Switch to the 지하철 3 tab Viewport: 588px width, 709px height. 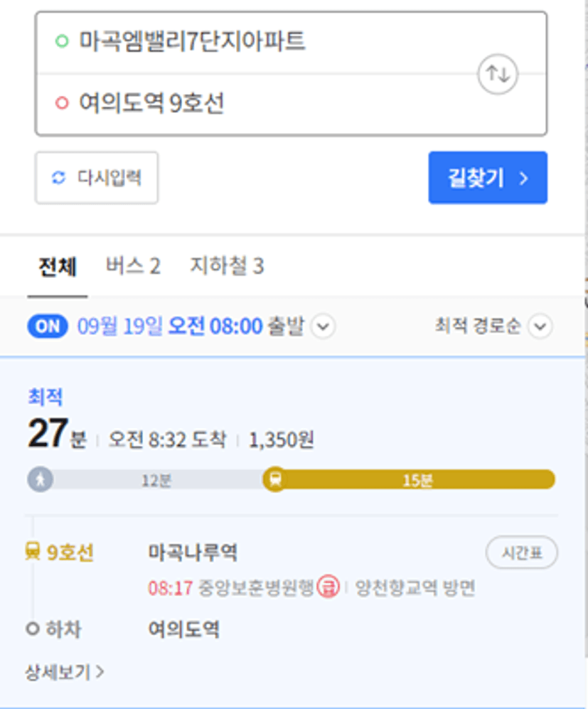[x=227, y=266]
